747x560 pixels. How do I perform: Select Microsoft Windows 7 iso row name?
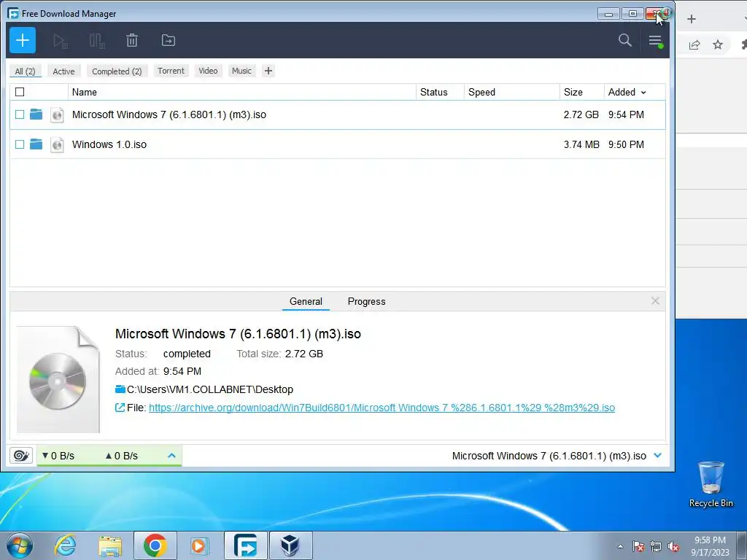[169, 114]
